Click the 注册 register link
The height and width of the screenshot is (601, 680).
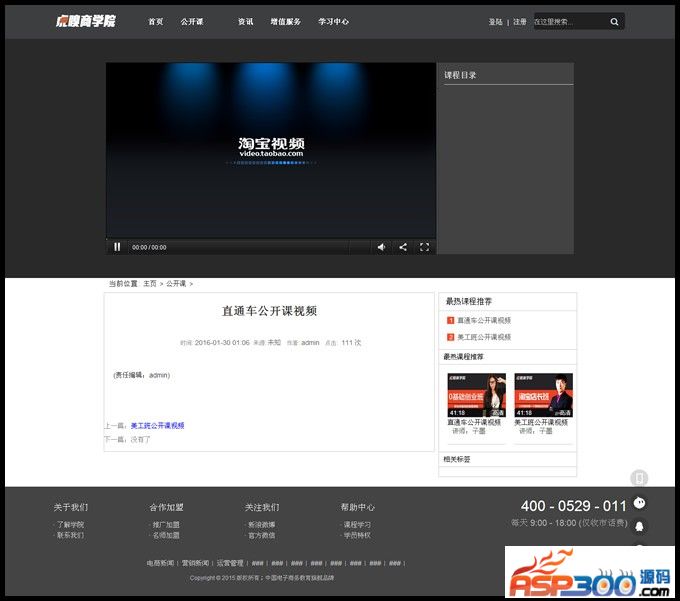[x=520, y=22]
